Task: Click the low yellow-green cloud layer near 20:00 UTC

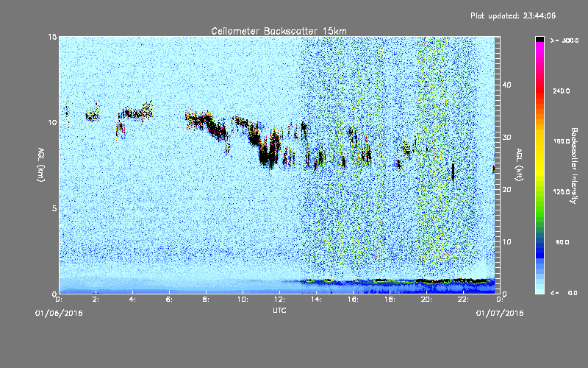Action: click(431, 281)
